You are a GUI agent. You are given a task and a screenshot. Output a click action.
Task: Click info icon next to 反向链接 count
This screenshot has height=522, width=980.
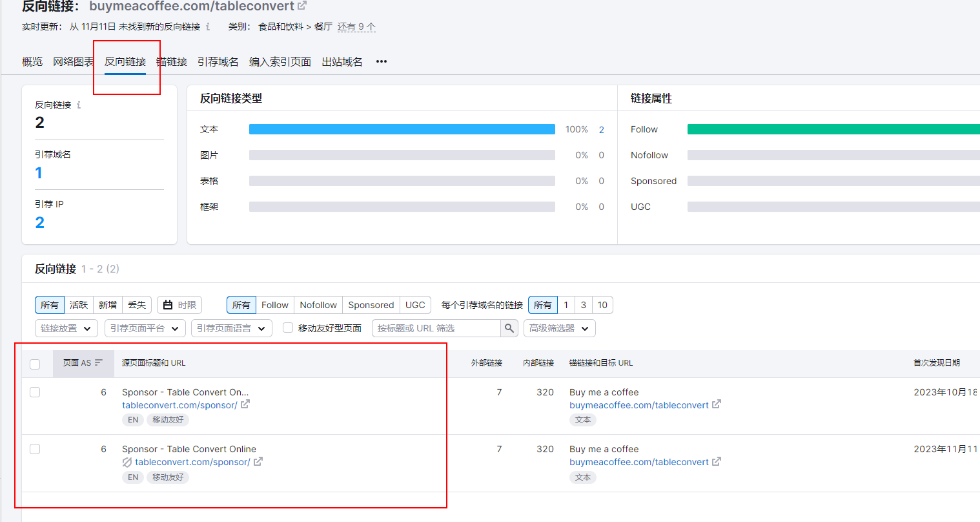click(x=79, y=105)
